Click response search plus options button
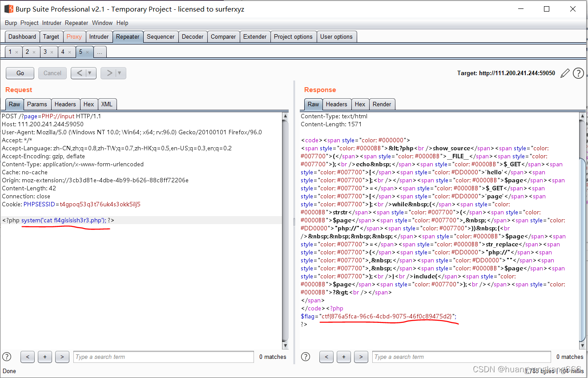Screen dimensions: 588x378 click(x=344, y=357)
